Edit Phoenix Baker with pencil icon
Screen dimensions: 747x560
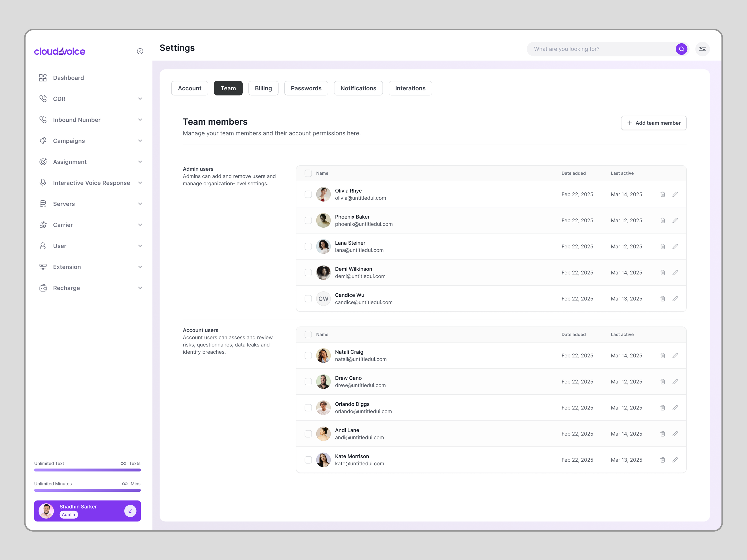tap(675, 220)
